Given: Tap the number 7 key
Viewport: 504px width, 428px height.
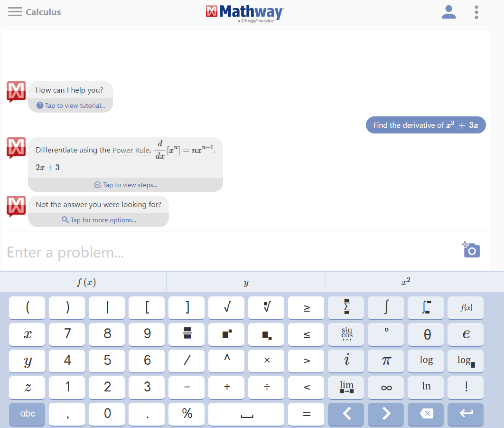Looking at the screenshot, I should point(67,334).
